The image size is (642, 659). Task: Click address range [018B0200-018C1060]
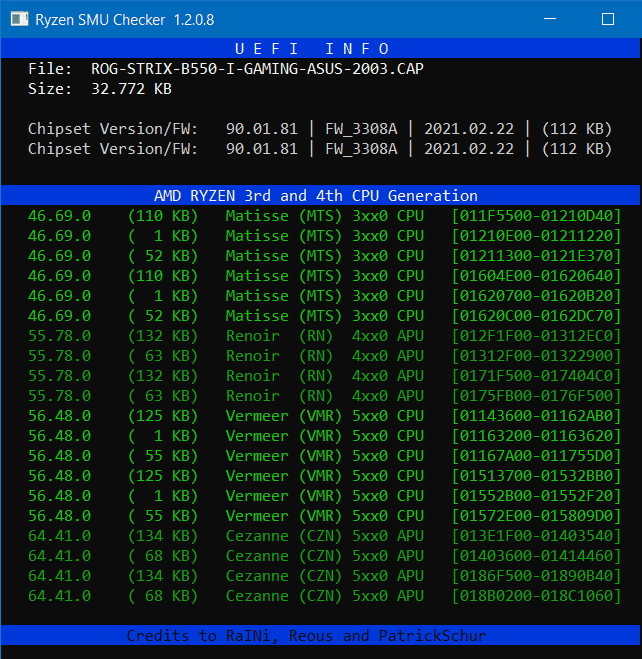pos(537,596)
